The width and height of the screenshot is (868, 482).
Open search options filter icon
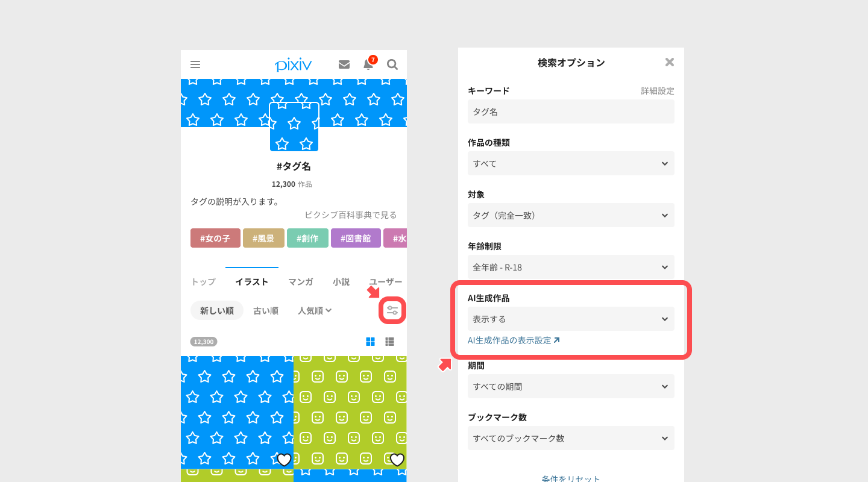[392, 310]
